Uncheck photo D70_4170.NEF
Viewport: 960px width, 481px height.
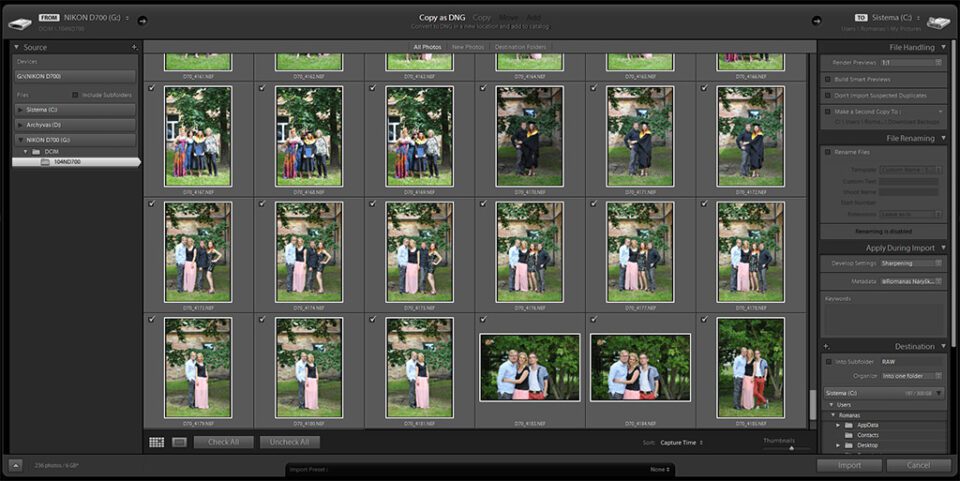pos(484,88)
